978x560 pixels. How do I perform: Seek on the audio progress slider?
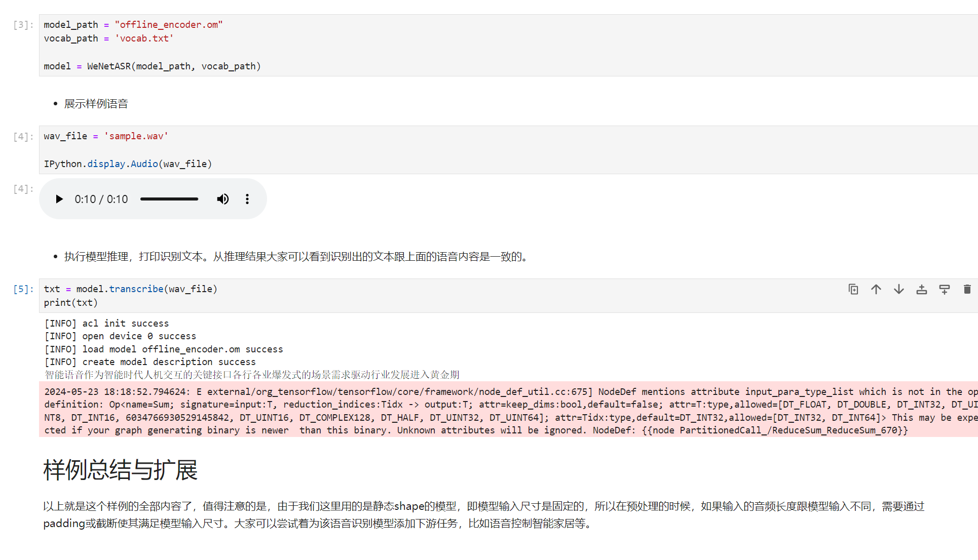pyautogui.click(x=169, y=199)
